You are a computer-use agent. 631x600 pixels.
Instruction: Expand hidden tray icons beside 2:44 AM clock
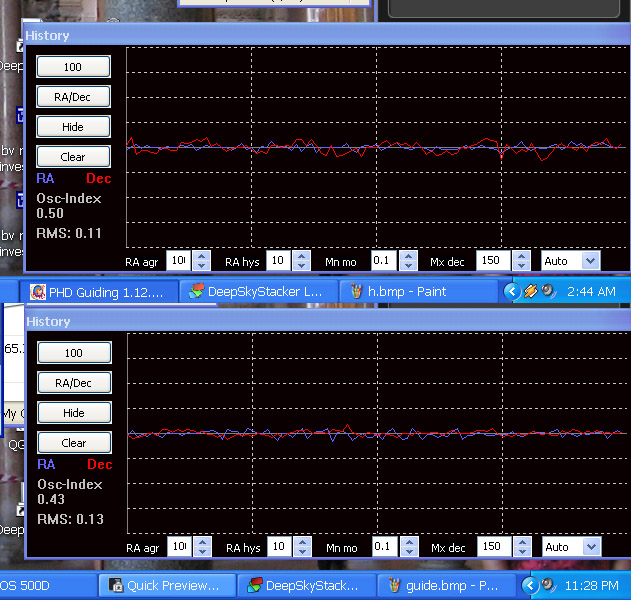[512, 291]
